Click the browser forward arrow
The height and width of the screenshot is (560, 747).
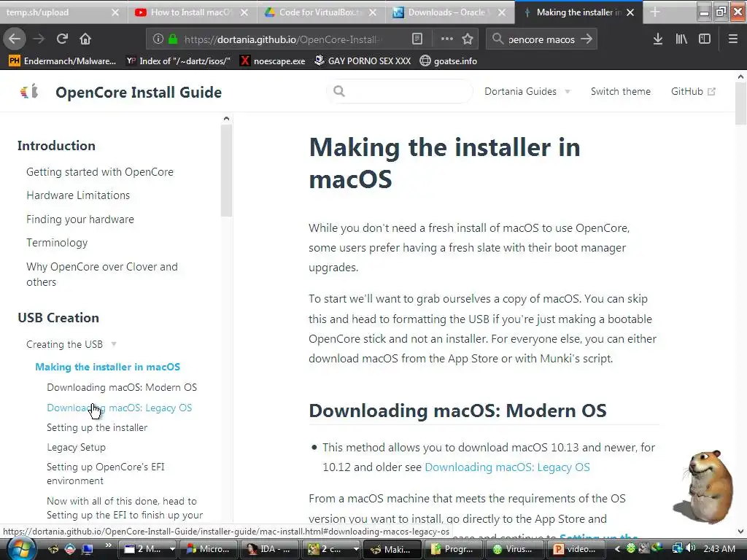(x=39, y=39)
